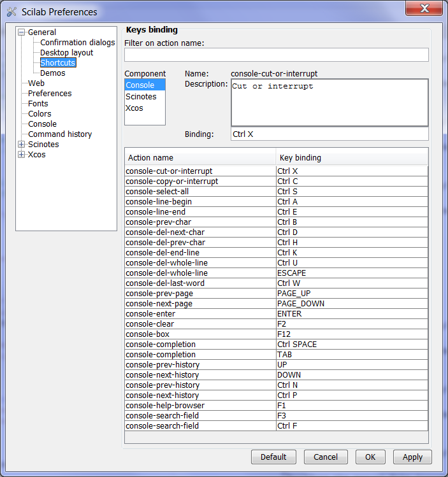Close the Scilab Preferences window

tap(425, 8)
